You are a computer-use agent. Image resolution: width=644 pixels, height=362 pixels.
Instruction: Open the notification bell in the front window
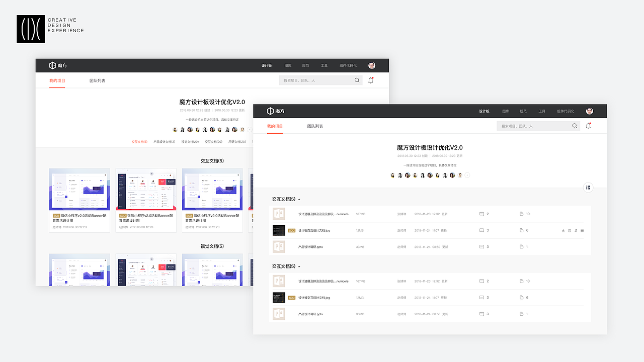588,126
